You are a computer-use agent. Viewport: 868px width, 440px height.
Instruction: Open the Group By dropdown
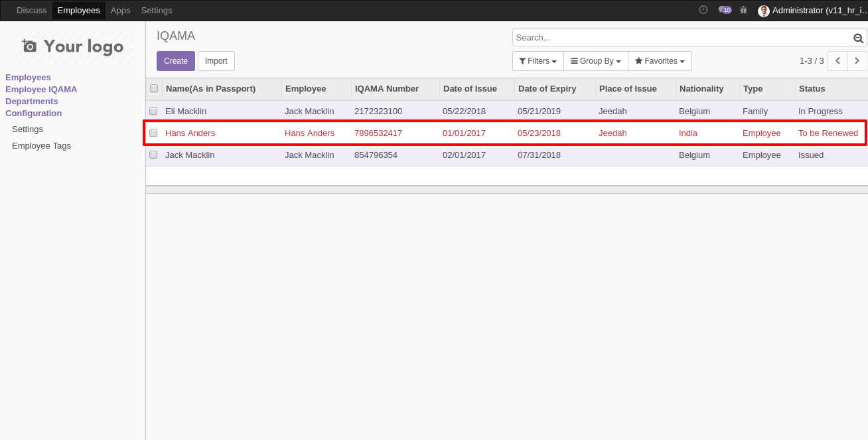coord(595,61)
